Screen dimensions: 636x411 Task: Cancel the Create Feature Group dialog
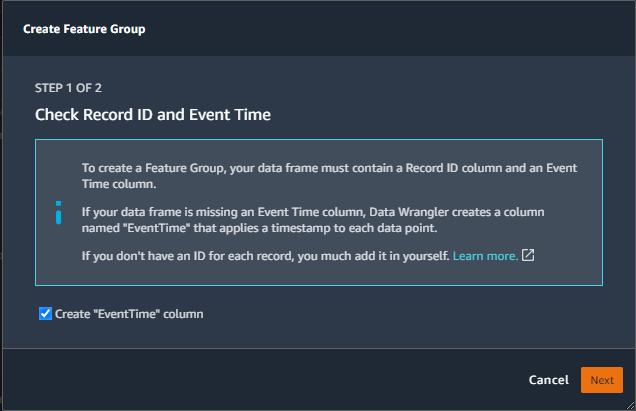548,380
